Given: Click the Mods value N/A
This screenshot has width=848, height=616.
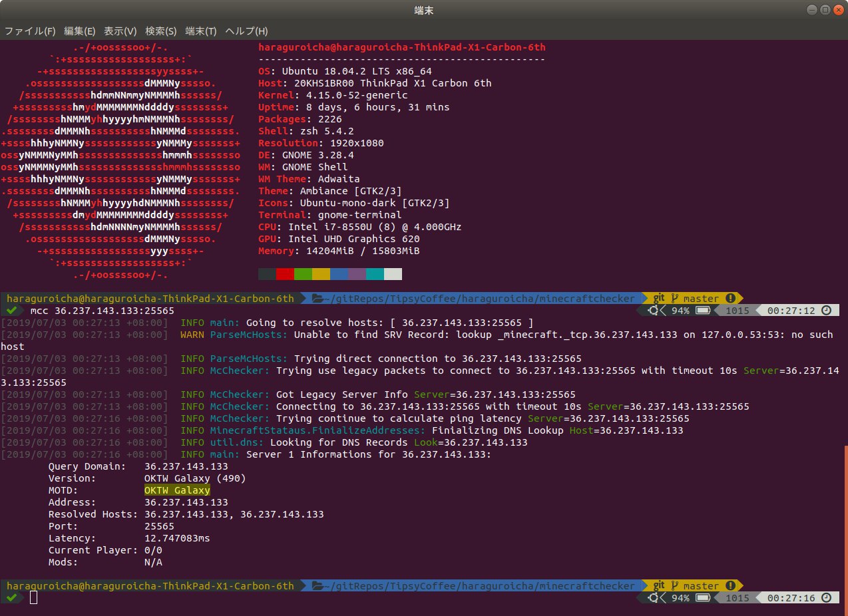Looking at the screenshot, I should (x=153, y=562).
